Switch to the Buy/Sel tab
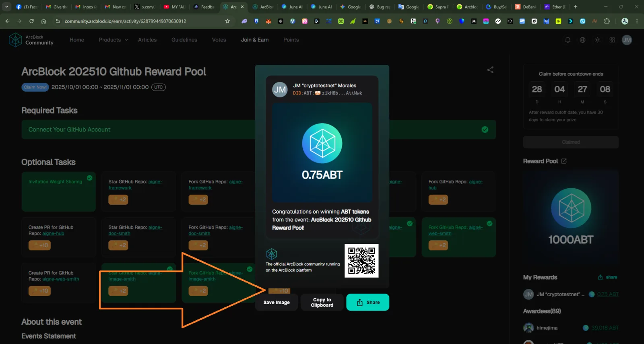This screenshot has height=344, width=644. tap(497, 7)
